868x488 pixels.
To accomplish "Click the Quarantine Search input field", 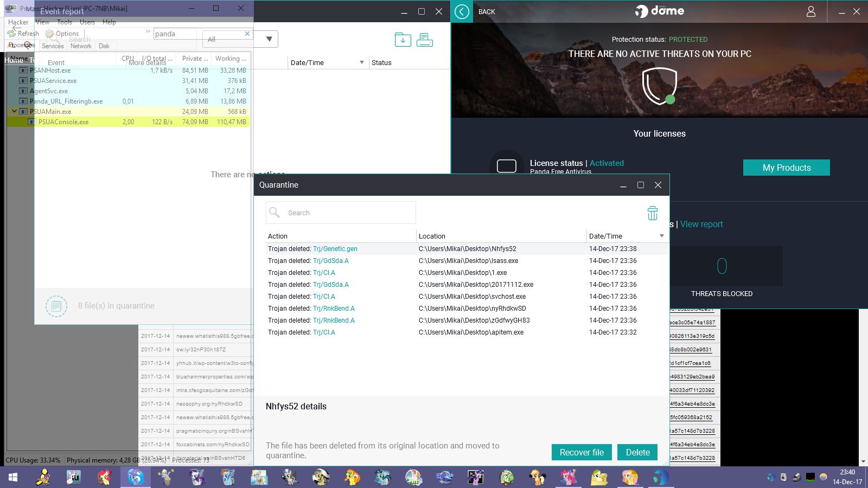I will (x=341, y=213).
